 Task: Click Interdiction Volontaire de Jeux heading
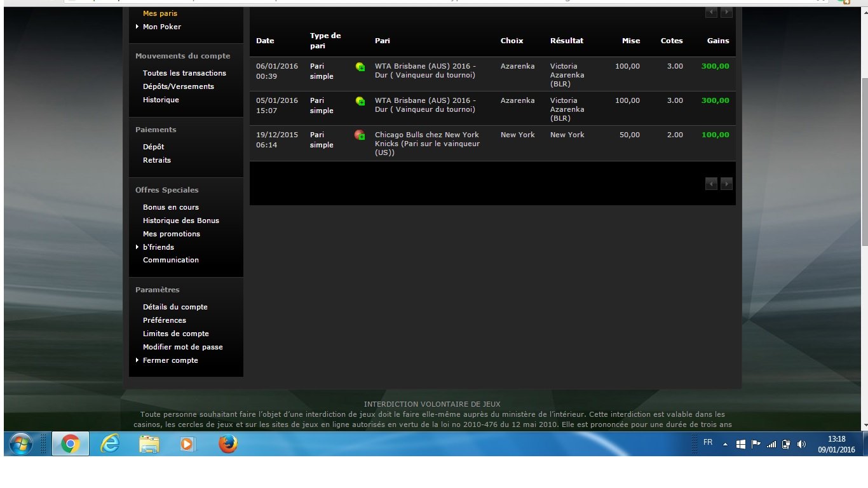tap(432, 404)
